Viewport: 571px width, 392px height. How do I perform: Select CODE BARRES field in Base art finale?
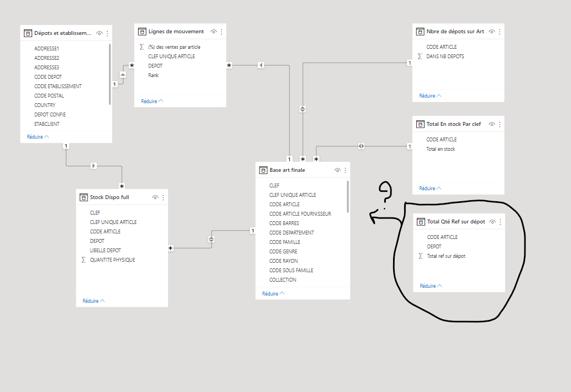pos(284,223)
